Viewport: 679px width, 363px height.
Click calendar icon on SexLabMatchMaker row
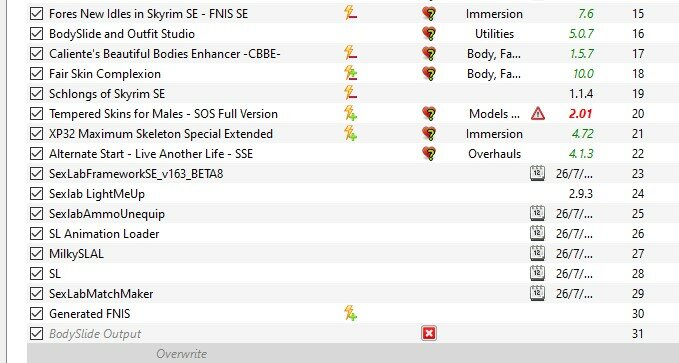coord(537,293)
